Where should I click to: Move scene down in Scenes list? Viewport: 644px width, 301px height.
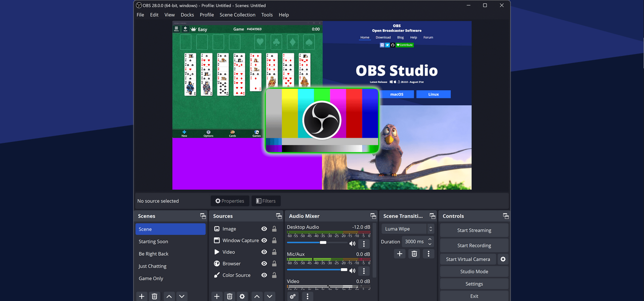pos(182,296)
